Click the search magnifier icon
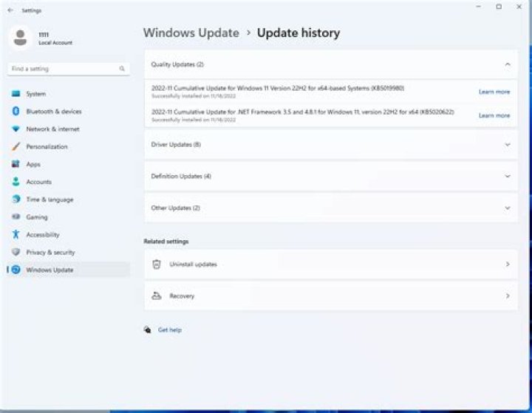 122,69
